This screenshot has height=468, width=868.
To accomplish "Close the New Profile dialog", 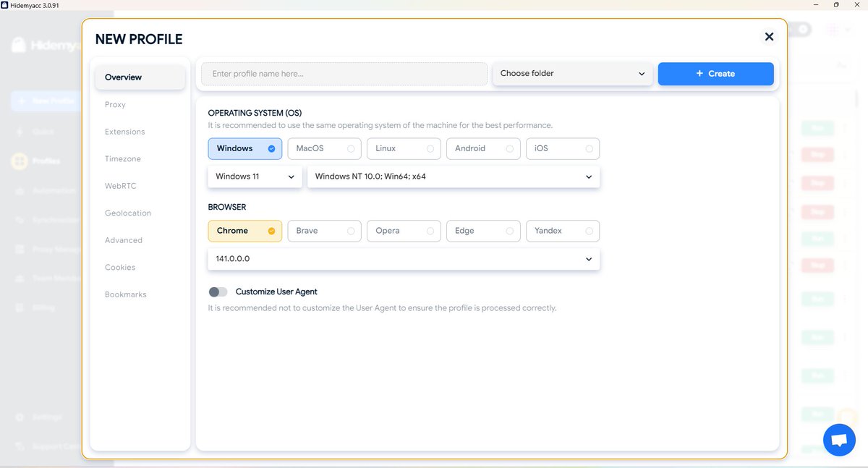I will click(x=769, y=37).
